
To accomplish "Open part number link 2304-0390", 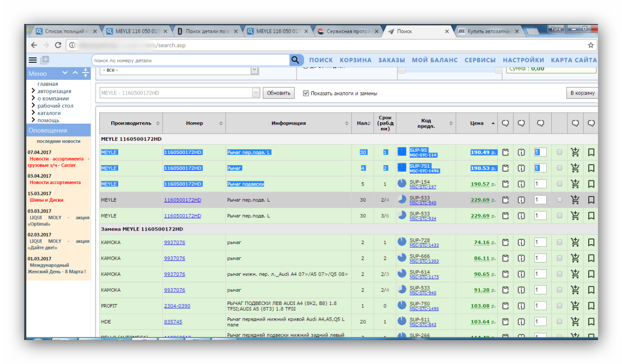I will [x=177, y=306].
